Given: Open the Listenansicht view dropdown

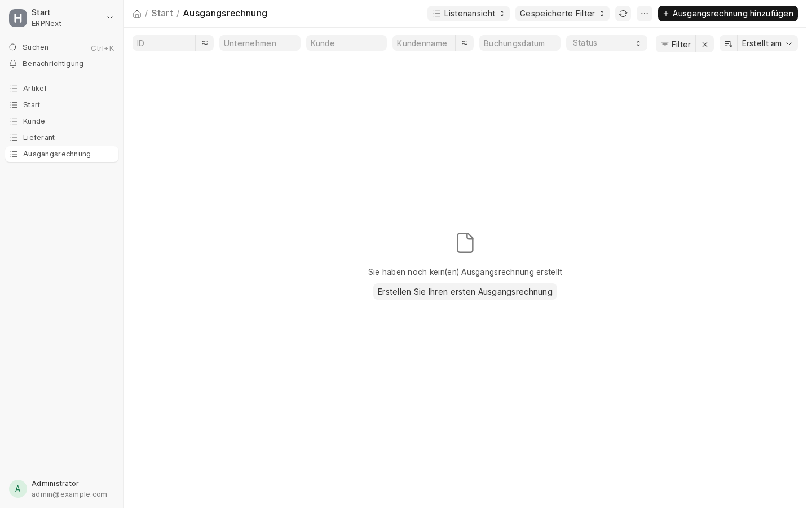Looking at the screenshot, I should pyautogui.click(x=469, y=14).
